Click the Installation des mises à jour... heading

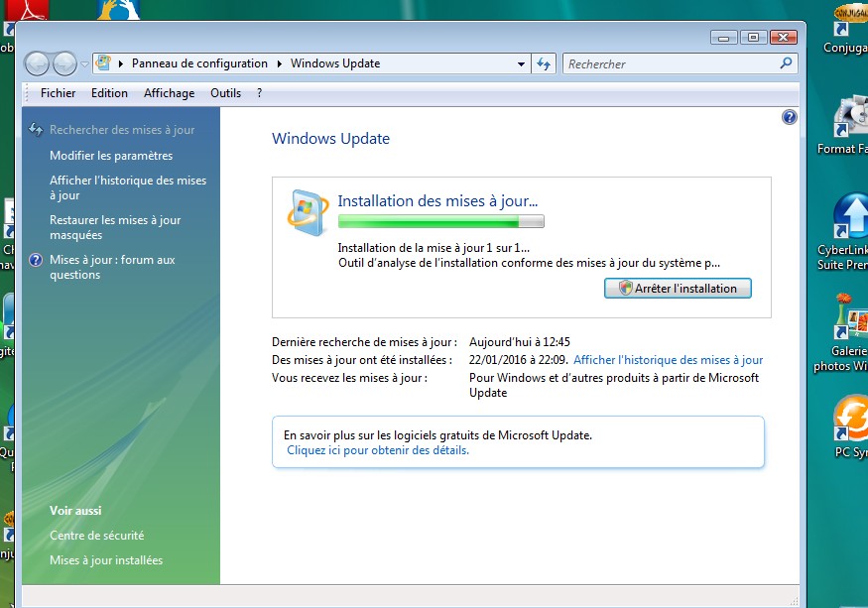437,201
